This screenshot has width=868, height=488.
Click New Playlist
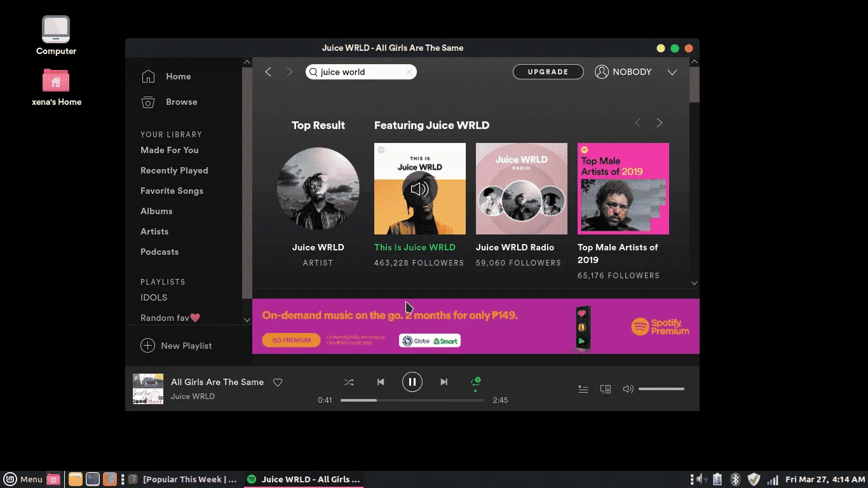186,346
